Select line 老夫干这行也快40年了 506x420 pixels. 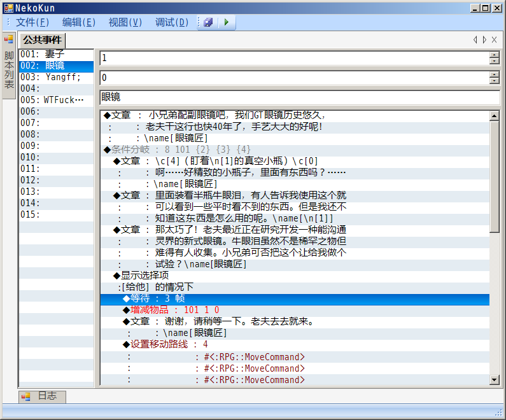(x=295, y=127)
